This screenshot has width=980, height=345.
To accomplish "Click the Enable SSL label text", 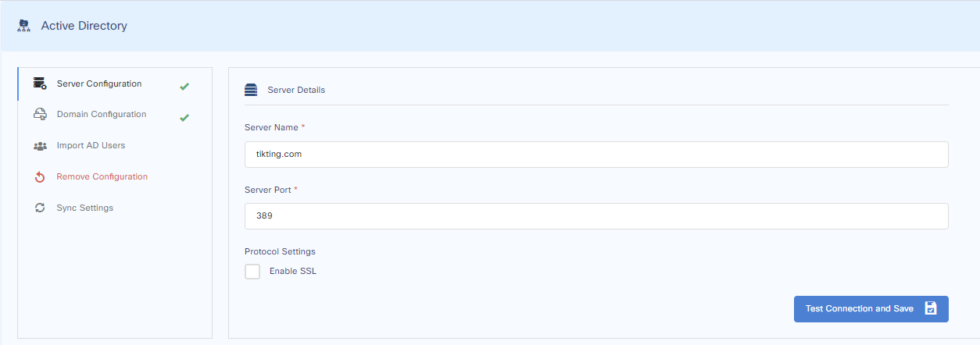I will click(x=293, y=272).
